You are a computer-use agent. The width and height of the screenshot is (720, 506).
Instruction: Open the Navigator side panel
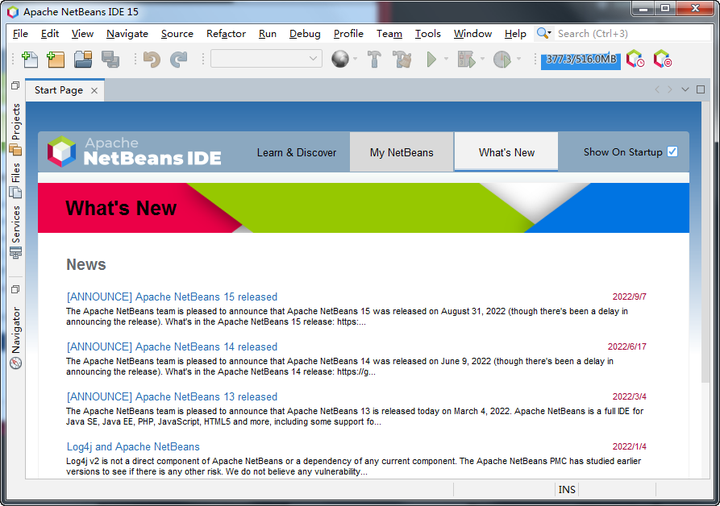tap(16, 337)
